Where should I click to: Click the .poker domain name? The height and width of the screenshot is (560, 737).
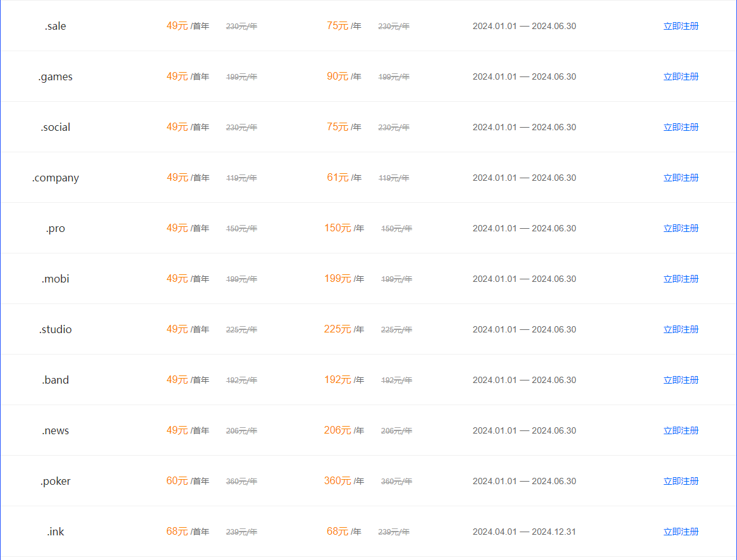56,482
